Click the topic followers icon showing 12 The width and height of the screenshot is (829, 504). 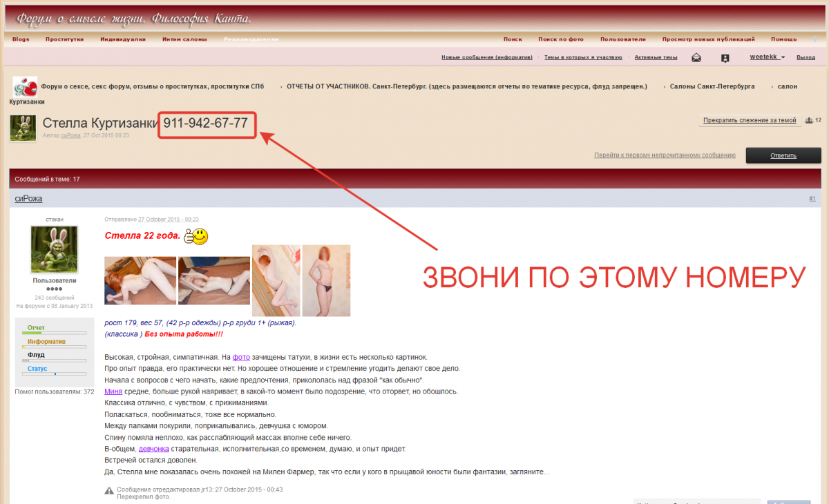[x=810, y=120]
